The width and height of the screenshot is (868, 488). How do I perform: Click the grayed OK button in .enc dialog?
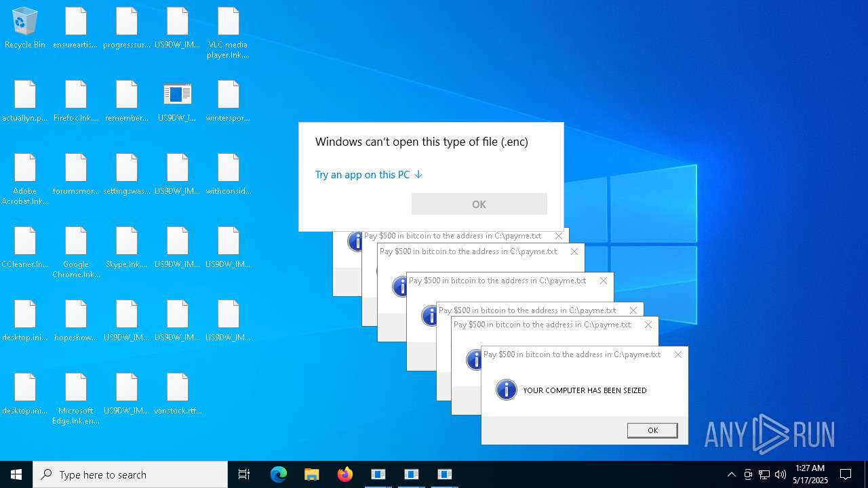(479, 204)
